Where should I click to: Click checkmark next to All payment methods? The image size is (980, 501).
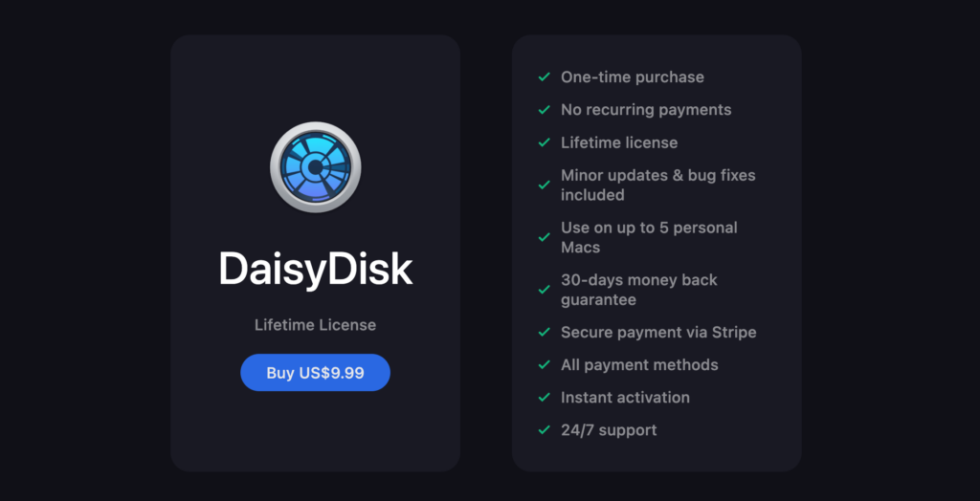click(x=545, y=365)
